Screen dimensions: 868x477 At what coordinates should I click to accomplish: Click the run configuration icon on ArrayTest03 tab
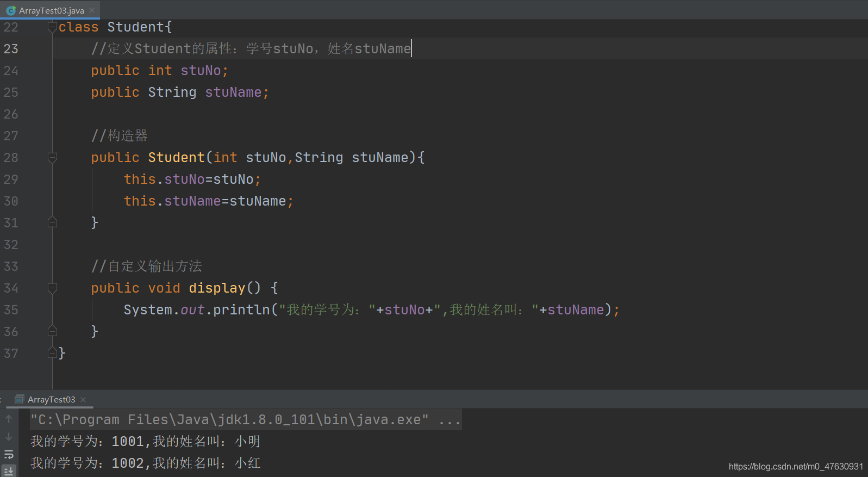20,399
